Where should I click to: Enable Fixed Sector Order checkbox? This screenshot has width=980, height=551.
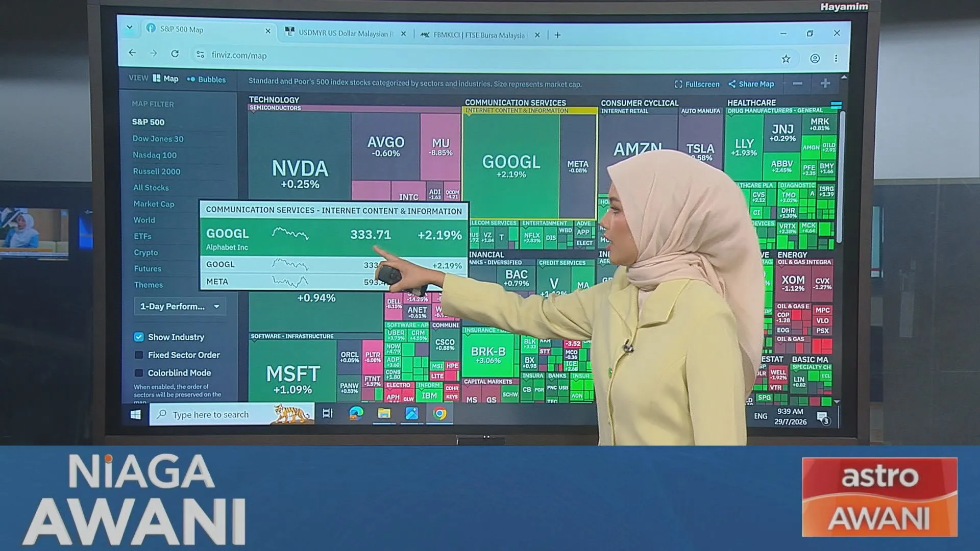tap(139, 355)
